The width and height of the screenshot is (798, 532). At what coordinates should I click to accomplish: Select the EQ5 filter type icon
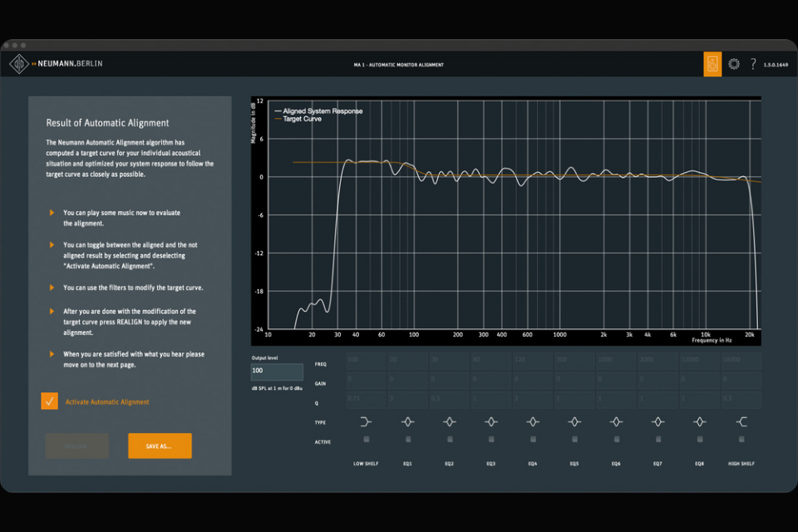click(x=574, y=421)
